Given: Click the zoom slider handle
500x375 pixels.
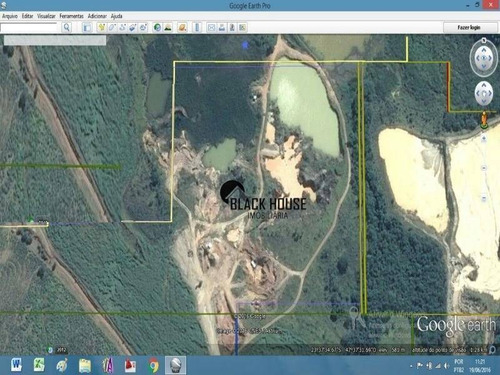Looking at the screenshot, I should (484, 168).
